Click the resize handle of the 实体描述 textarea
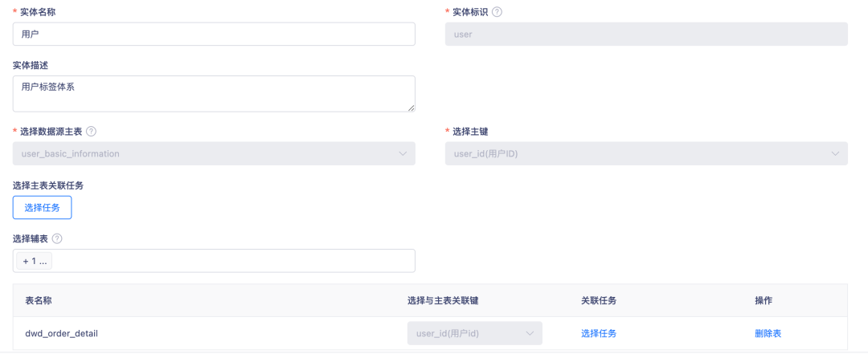Viewport: 868px width, 358px height. pyautogui.click(x=411, y=108)
